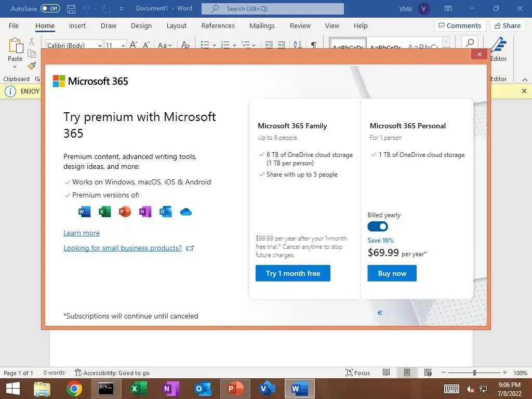The image size is (532, 399).
Task: Open the References tab
Action: pyautogui.click(x=218, y=26)
